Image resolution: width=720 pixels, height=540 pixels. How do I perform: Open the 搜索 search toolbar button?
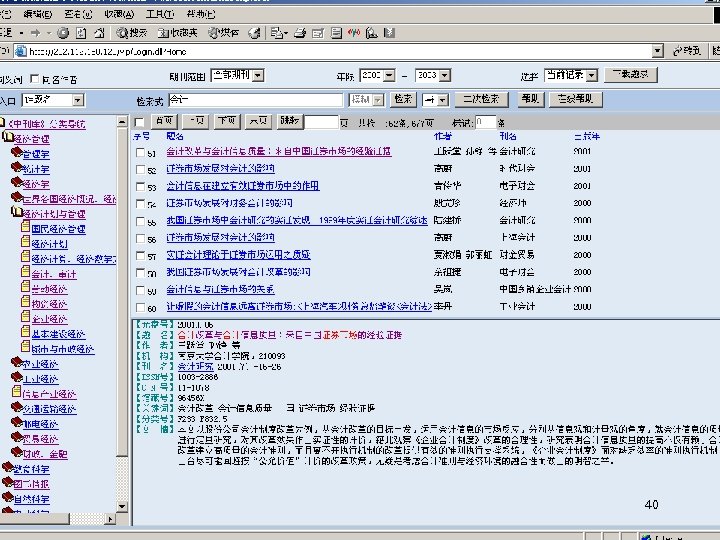(x=132, y=33)
